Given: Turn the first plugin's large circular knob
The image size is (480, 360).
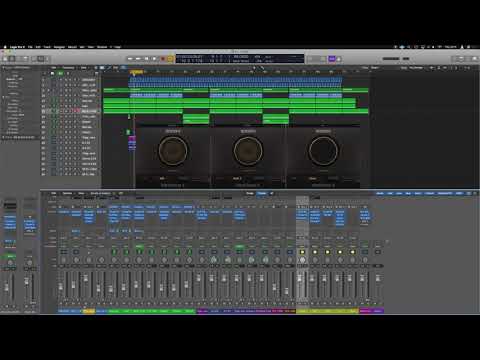Looking at the screenshot, I should [x=173, y=151].
